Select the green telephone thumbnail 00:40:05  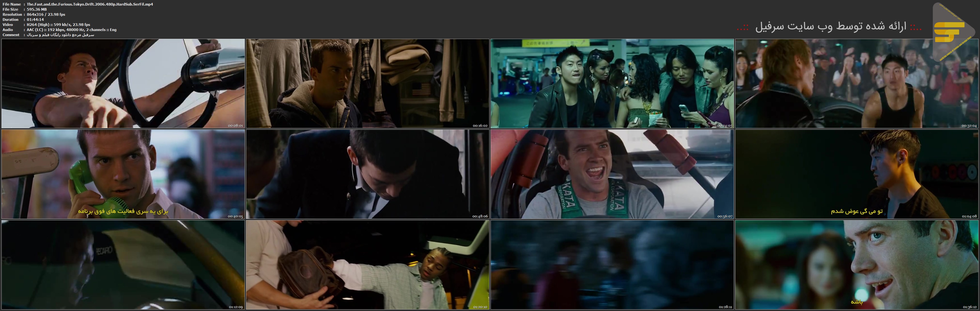pos(123,174)
